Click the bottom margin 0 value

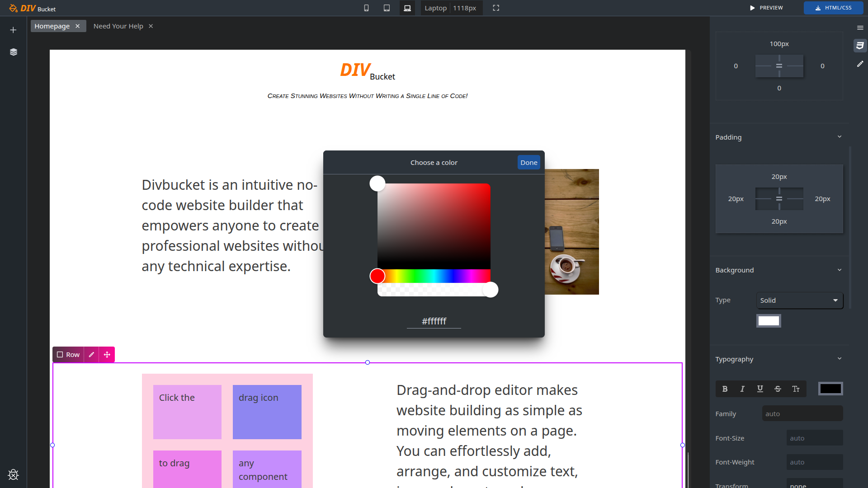[x=779, y=88]
